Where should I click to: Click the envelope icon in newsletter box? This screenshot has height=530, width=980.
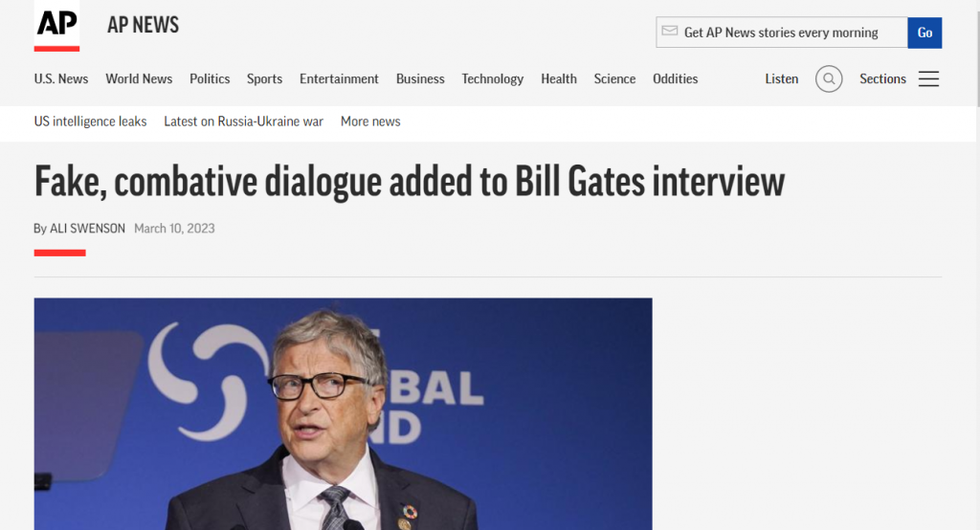click(x=670, y=32)
